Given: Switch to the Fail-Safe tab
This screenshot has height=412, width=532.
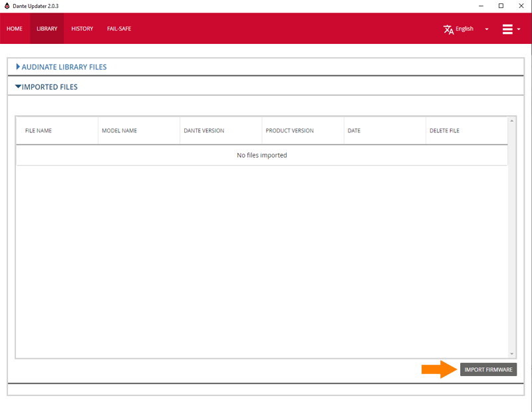Looking at the screenshot, I should point(119,29).
